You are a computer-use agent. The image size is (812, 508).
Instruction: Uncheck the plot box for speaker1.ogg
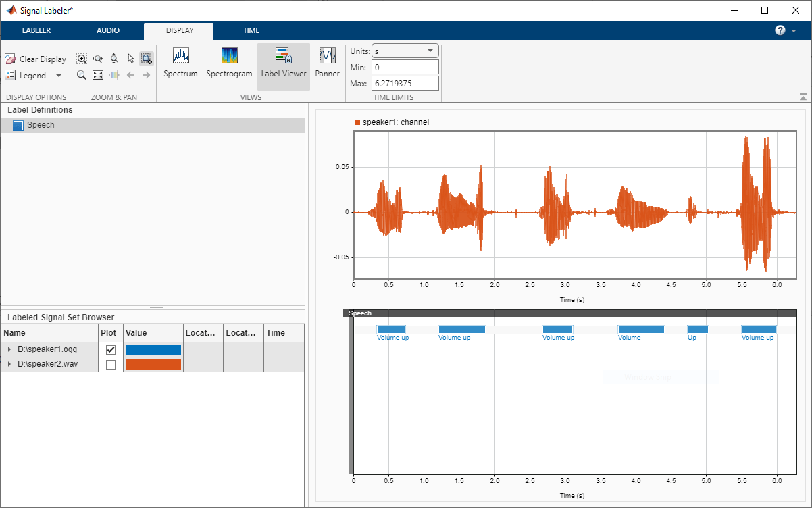point(111,349)
